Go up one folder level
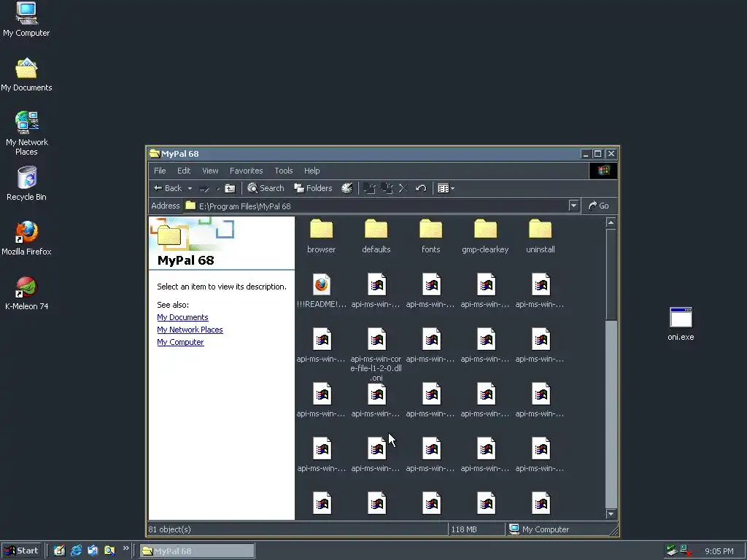Screen dimensions: 747x560 [x=230, y=189]
